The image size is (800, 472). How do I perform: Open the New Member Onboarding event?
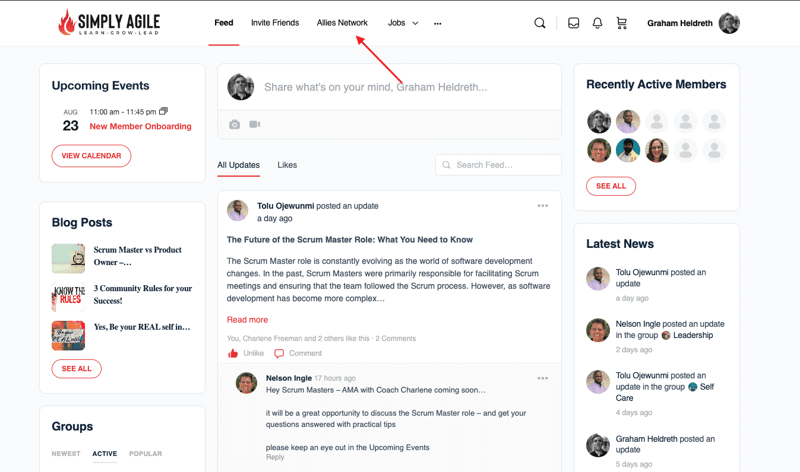click(140, 126)
